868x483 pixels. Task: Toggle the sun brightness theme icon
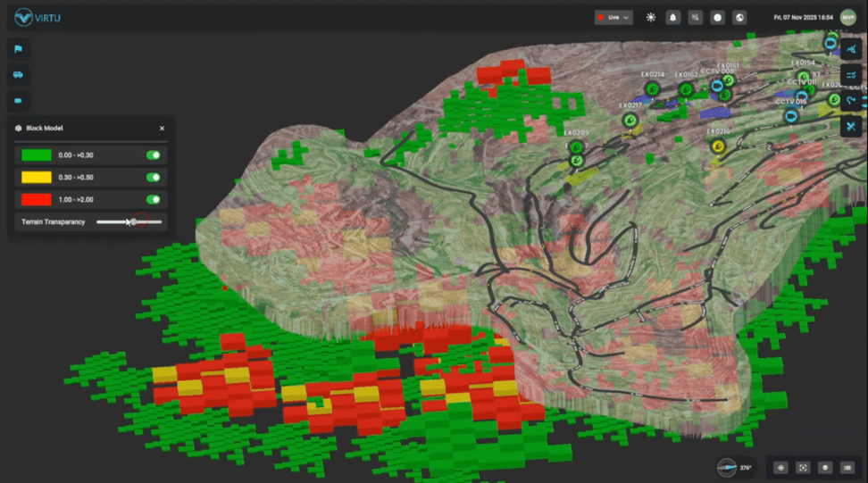[650, 17]
